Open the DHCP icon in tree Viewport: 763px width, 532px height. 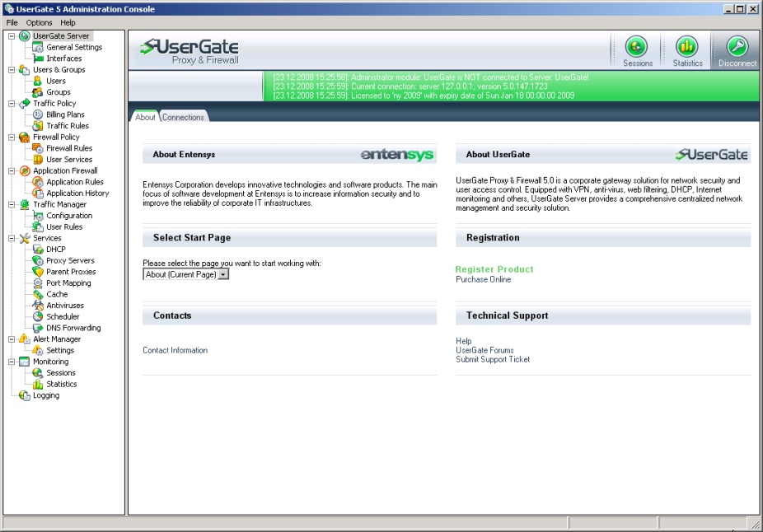(38, 250)
